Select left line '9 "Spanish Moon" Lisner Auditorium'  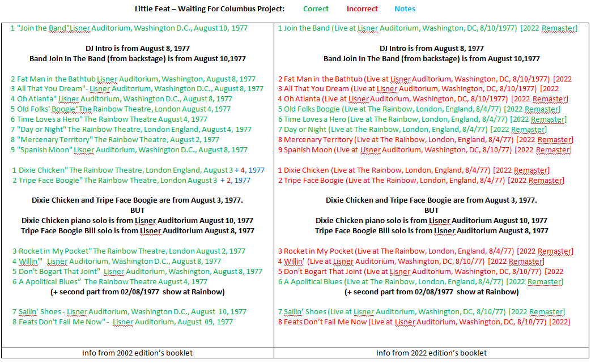click(x=129, y=150)
